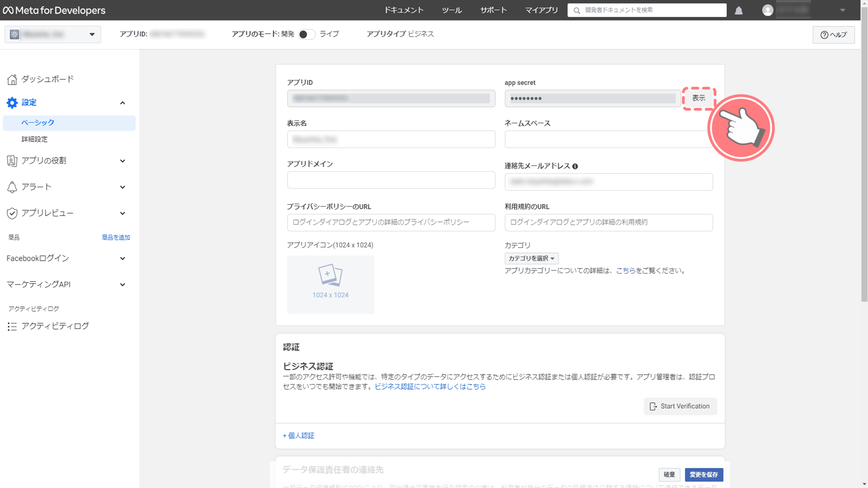The image size is (868, 488).
Task: Click the Activity Log list icon
Action: click(x=12, y=326)
